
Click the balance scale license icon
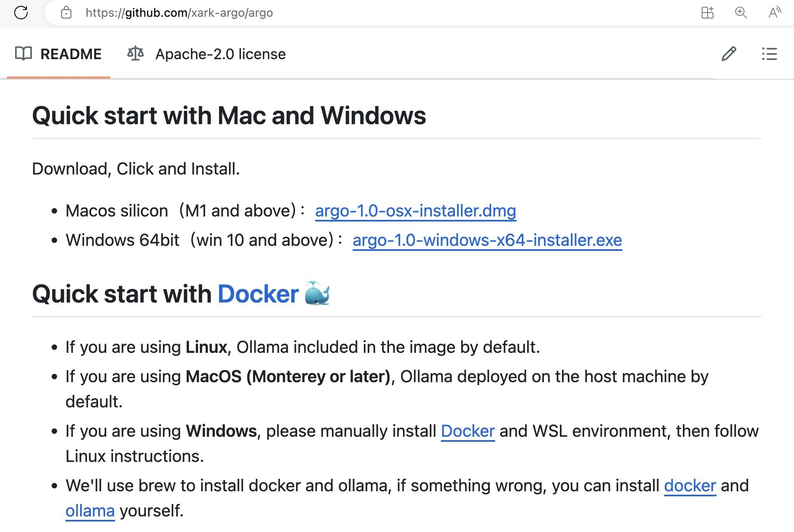pyautogui.click(x=136, y=54)
